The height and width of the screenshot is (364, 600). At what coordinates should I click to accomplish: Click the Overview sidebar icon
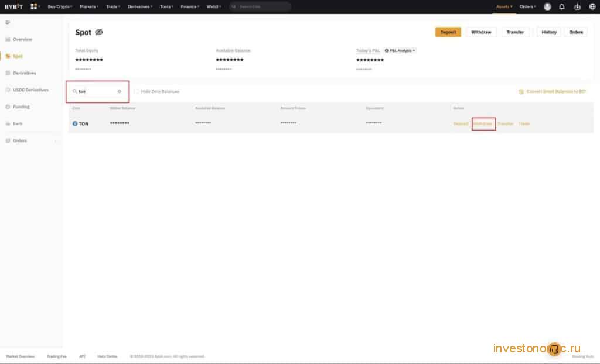coord(8,39)
